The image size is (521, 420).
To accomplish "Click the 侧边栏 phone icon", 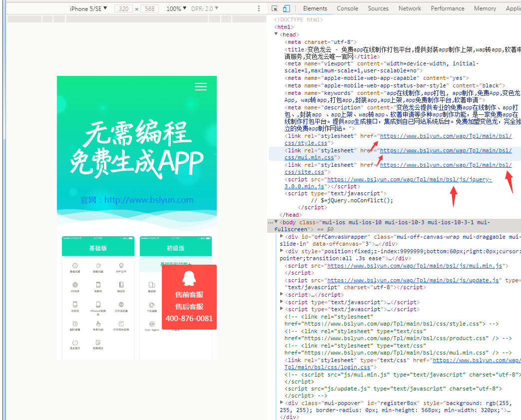I will pos(121,285).
